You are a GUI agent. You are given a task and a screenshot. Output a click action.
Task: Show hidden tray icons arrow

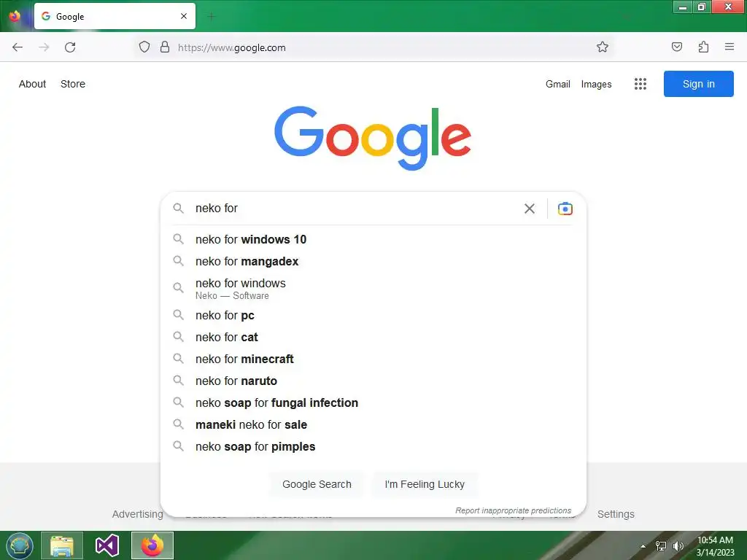tap(643, 546)
